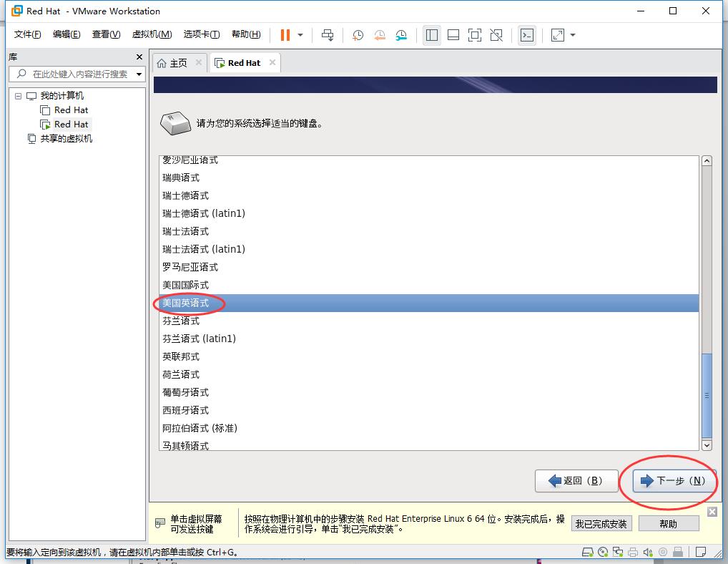The width and height of the screenshot is (728, 564).
Task: Click the keyboard list scroll-up arrow
Action: pos(707,161)
